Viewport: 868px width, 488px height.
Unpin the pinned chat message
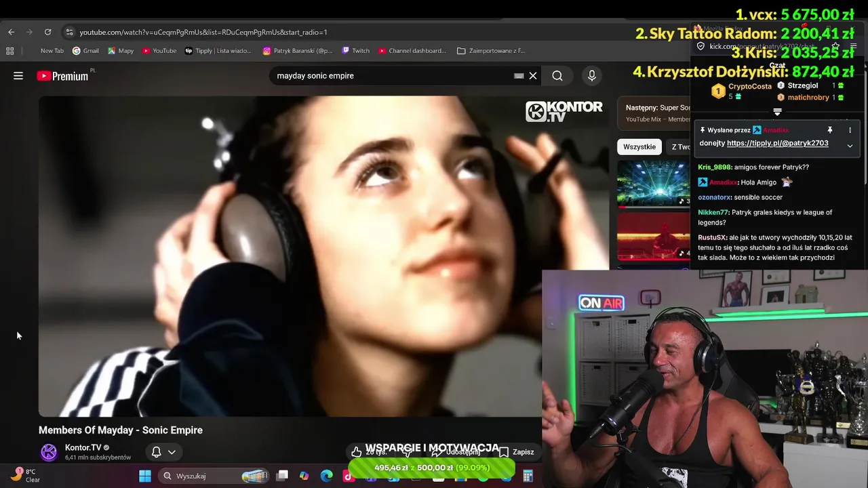pos(829,130)
